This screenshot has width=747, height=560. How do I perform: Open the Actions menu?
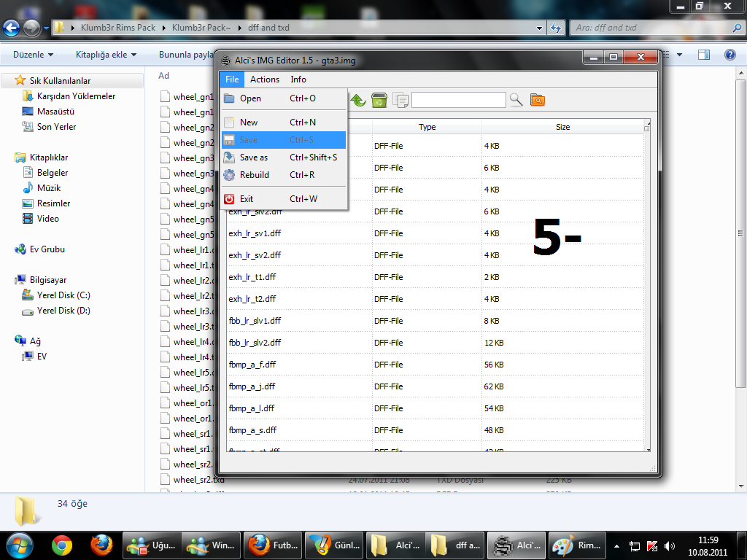pyautogui.click(x=265, y=79)
